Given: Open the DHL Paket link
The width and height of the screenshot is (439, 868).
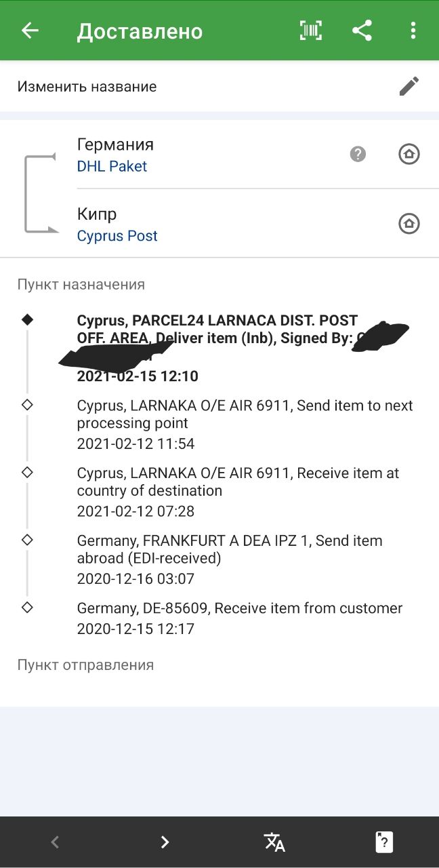Looking at the screenshot, I should [112, 166].
